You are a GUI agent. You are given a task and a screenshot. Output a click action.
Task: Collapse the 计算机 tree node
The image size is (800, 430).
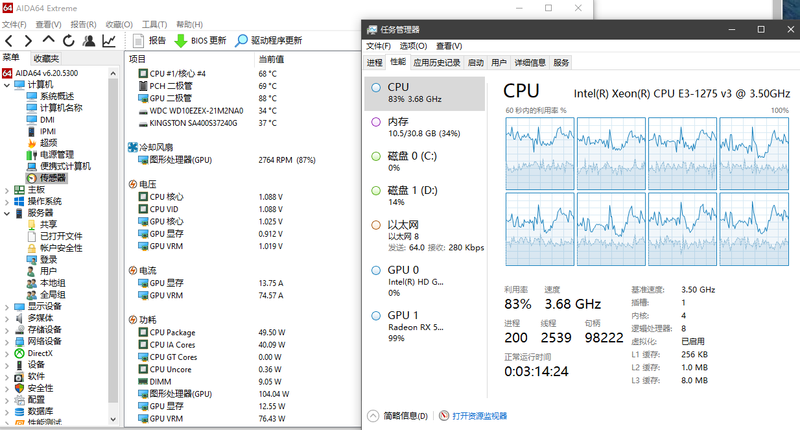pyautogui.click(x=8, y=84)
